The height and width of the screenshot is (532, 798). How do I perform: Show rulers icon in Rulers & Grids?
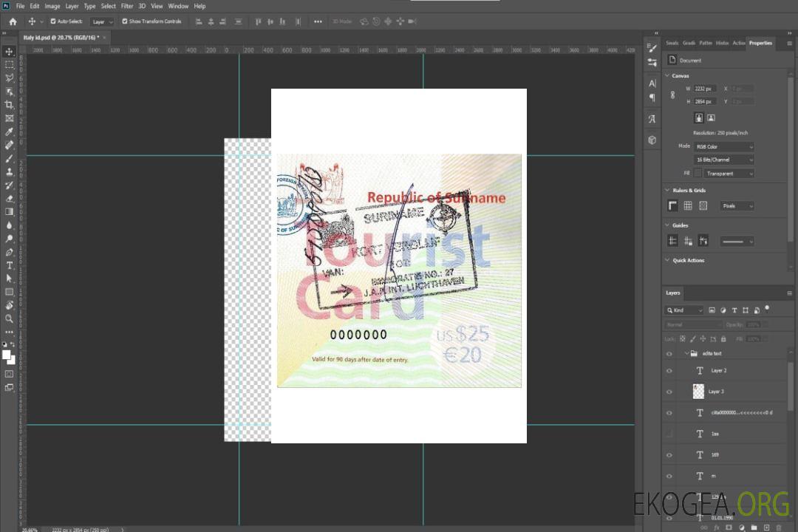[x=673, y=205]
